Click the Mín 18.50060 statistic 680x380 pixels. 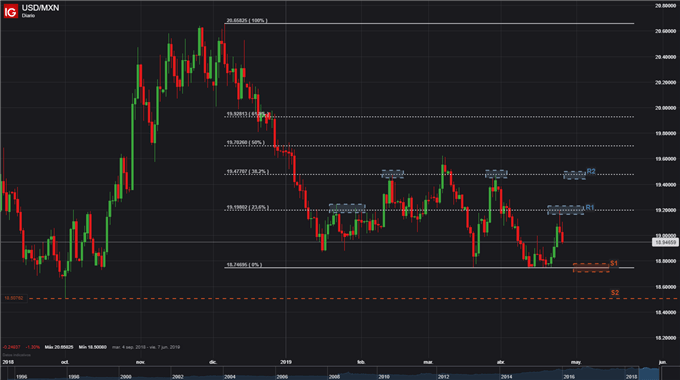click(93, 347)
